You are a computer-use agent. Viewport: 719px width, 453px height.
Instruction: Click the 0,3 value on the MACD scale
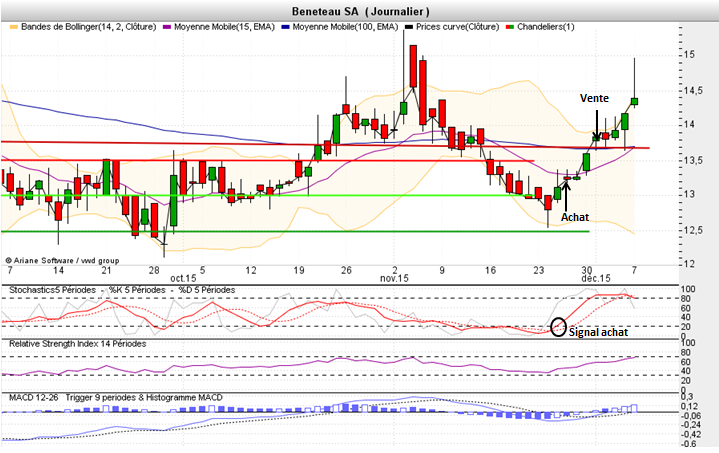(689, 397)
